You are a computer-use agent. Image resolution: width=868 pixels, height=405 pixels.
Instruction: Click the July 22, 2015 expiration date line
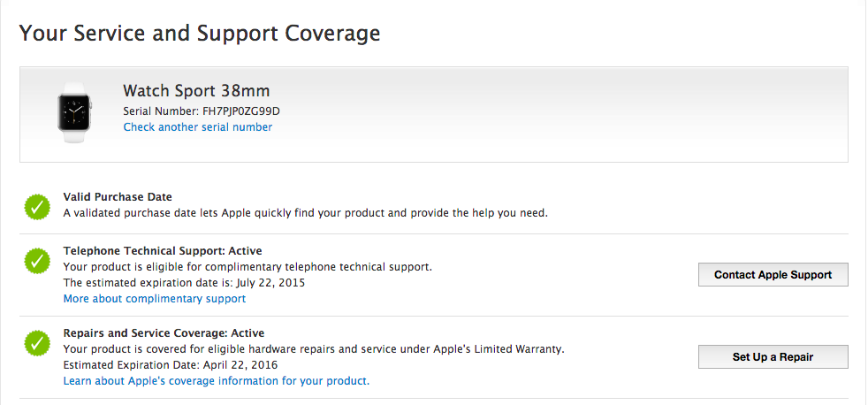[185, 283]
